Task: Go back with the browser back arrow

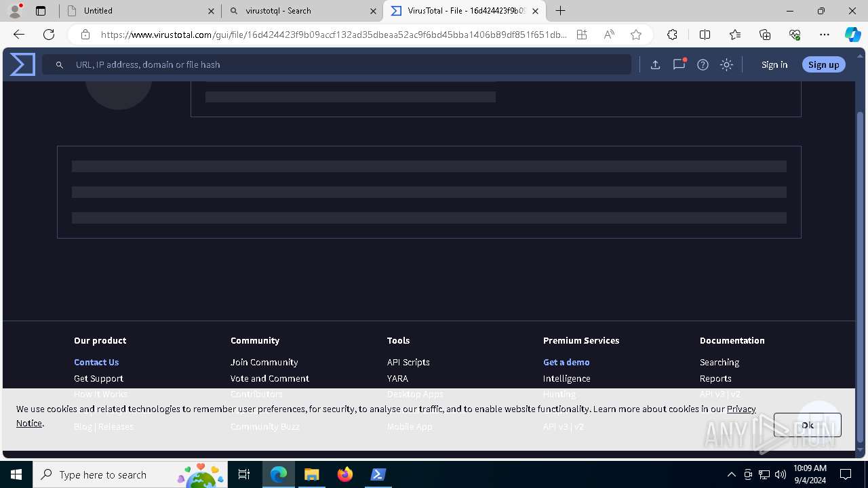Action: tap(19, 35)
